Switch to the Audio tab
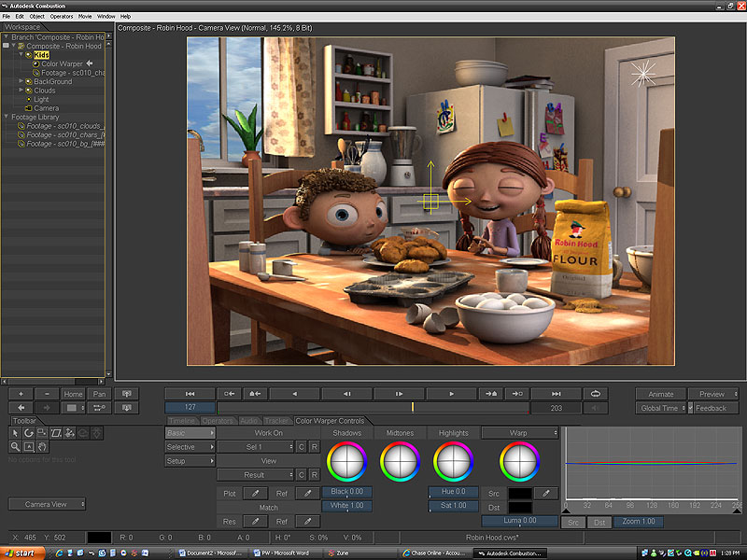This screenshot has height=560, width=747. 248,421
